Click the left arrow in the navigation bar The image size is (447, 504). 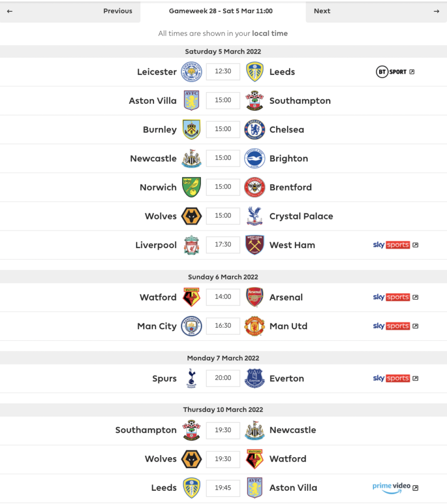9,11
